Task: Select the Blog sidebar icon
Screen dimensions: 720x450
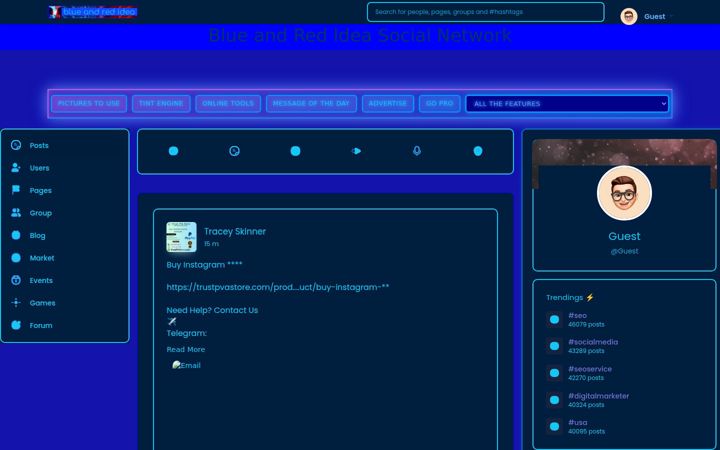Action: point(16,235)
